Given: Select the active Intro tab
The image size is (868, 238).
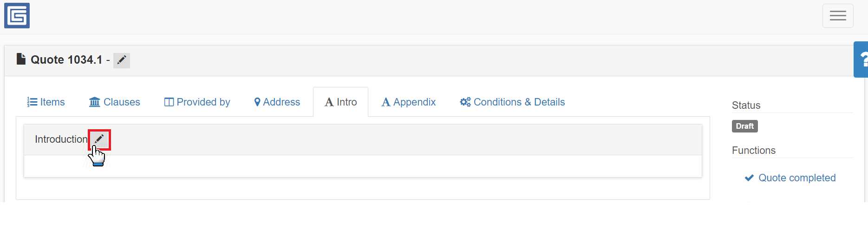Looking at the screenshot, I should [x=341, y=102].
